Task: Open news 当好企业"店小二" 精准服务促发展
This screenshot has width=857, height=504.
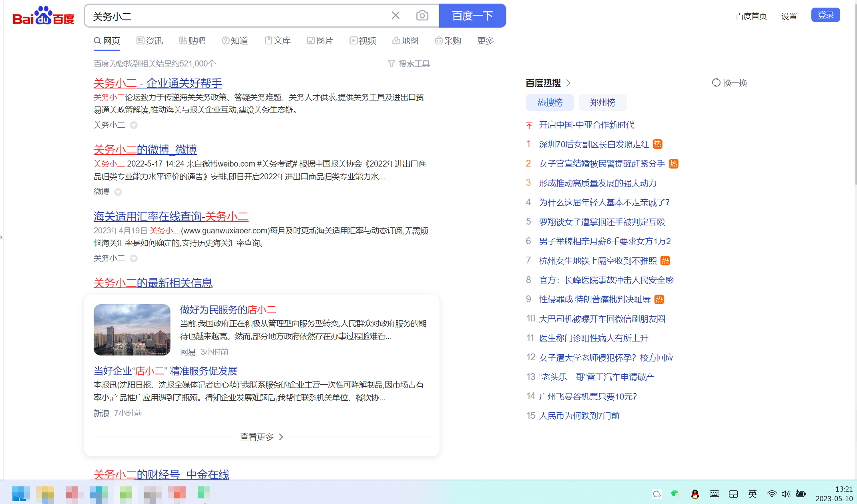Action: tap(165, 371)
